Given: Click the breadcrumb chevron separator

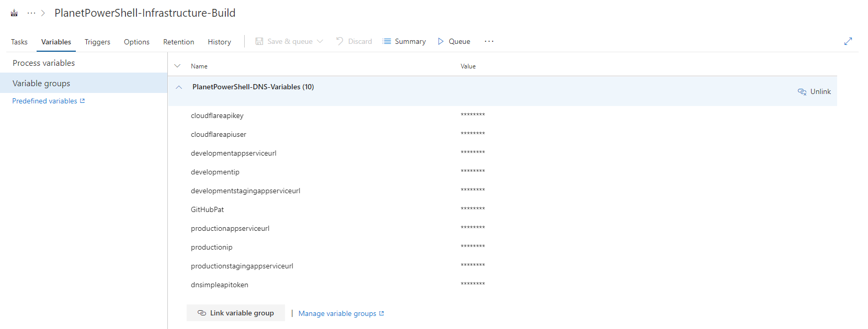Looking at the screenshot, I should (x=43, y=13).
